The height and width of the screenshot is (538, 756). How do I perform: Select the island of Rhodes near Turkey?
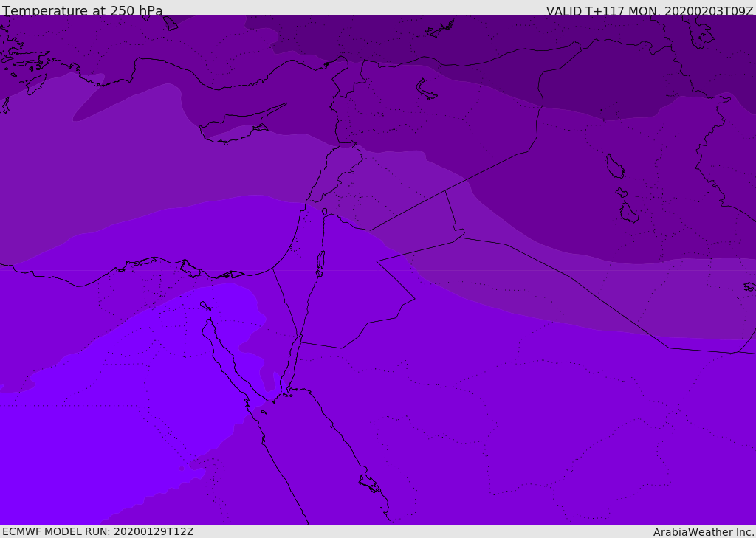tap(36, 83)
